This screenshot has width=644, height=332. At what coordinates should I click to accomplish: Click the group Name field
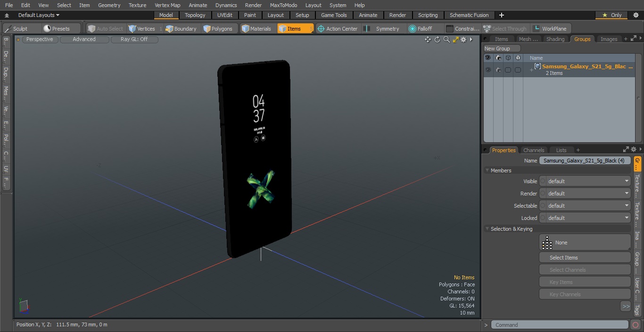pos(585,161)
